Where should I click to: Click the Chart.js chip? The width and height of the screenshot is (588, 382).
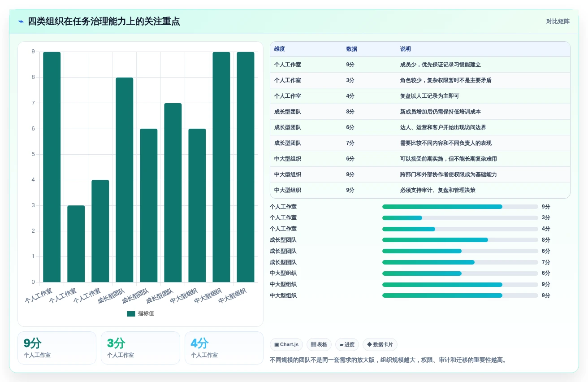(x=286, y=344)
